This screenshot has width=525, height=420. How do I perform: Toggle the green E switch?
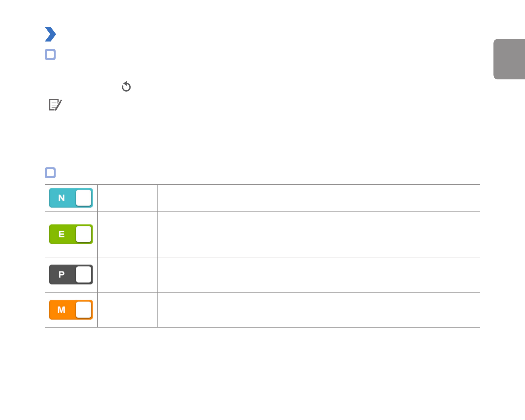71,234
